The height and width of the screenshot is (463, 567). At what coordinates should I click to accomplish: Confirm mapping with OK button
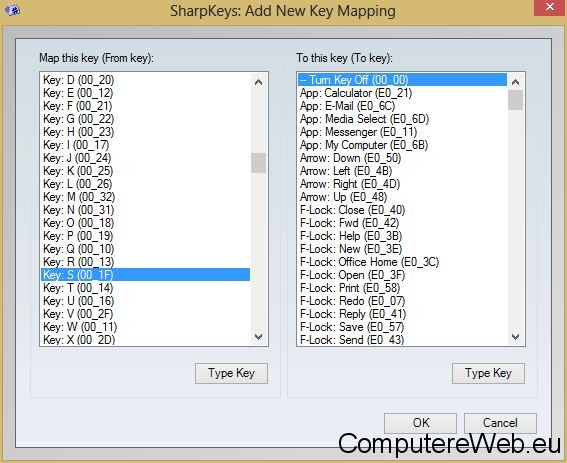point(420,423)
